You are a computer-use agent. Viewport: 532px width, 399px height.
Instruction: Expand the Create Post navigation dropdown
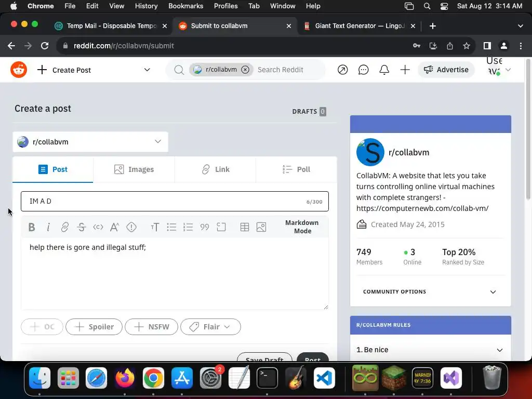[x=147, y=70]
